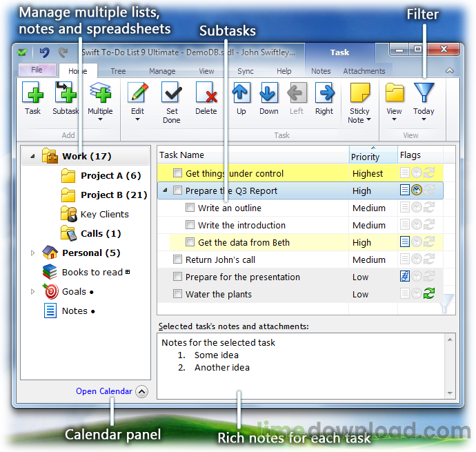This screenshot has height=452, width=476.
Task: Expand the Personal tree node
Action: pos(32,253)
